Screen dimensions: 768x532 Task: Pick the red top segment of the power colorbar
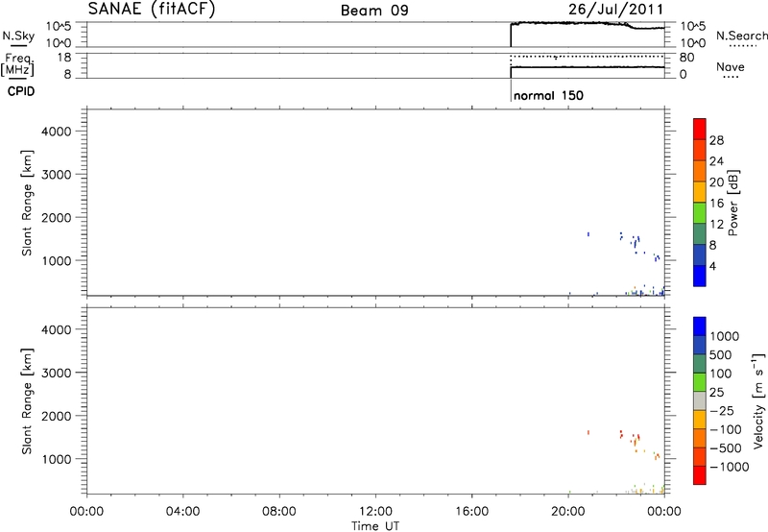pos(700,129)
